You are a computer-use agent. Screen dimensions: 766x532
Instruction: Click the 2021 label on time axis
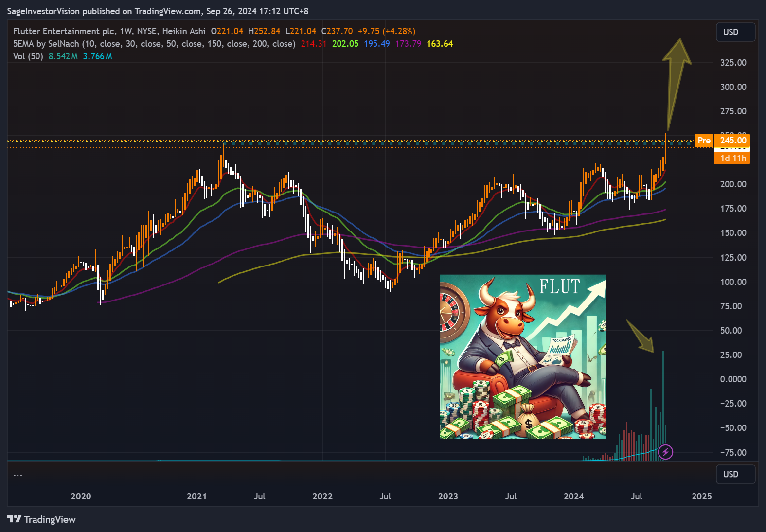(196, 497)
